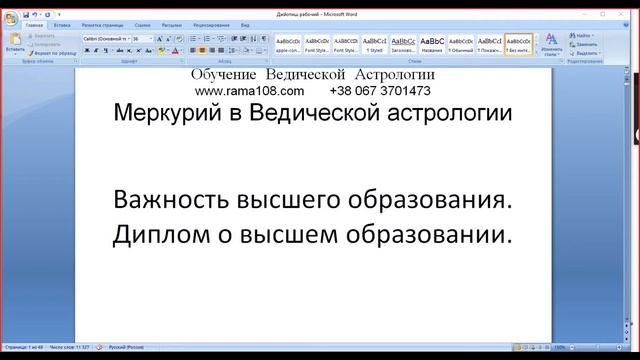Image resolution: width=640 pixels, height=360 pixels.
Task: Toggle italic formatting
Action: (96, 51)
